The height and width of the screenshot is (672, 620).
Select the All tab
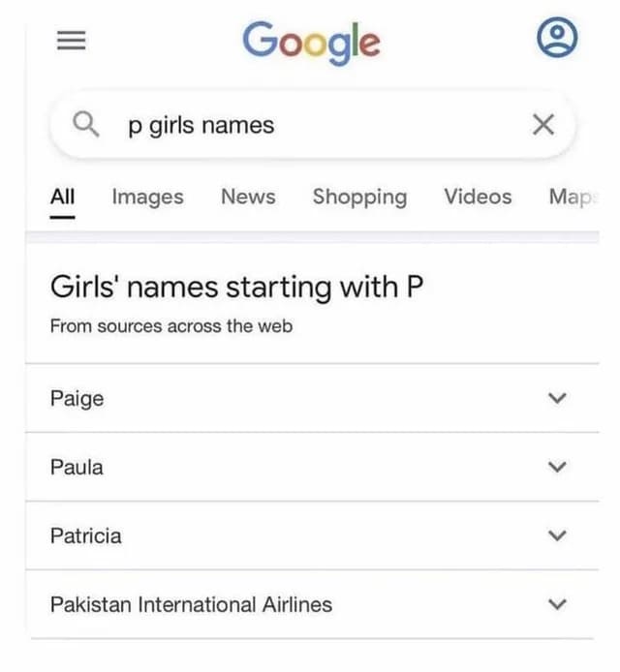point(63,198)
